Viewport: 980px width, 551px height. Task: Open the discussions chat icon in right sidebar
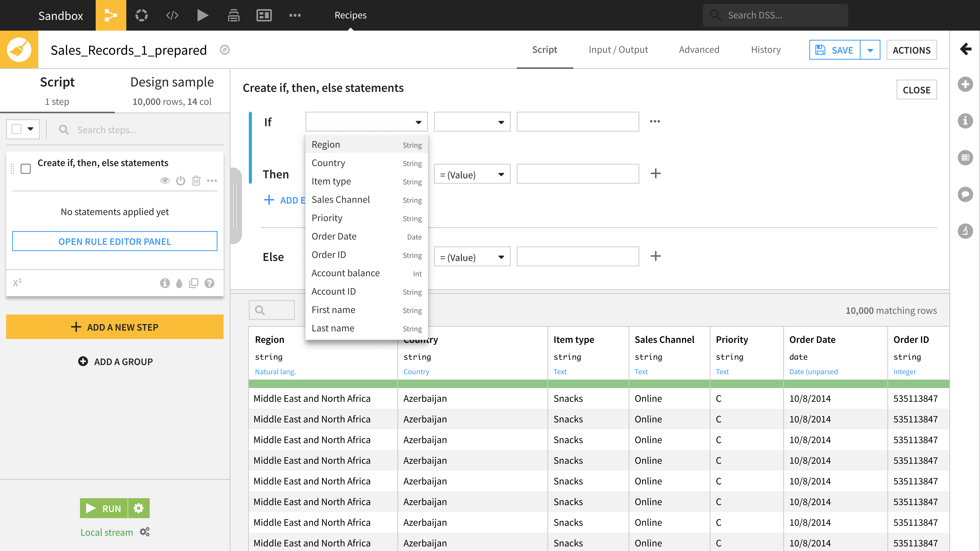[x=965, y=194]
